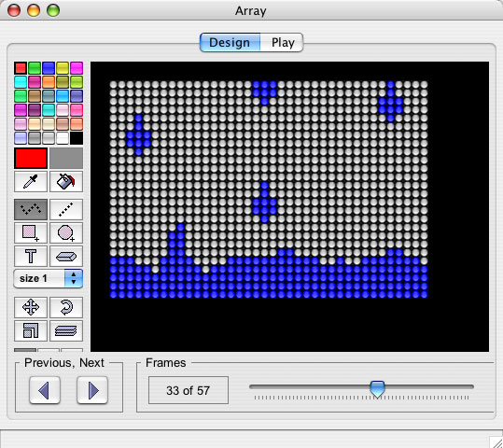503x448 pixels.
Task: Select the four-arrow move tool
Action: pyautogui.click(x=31, y=307)
